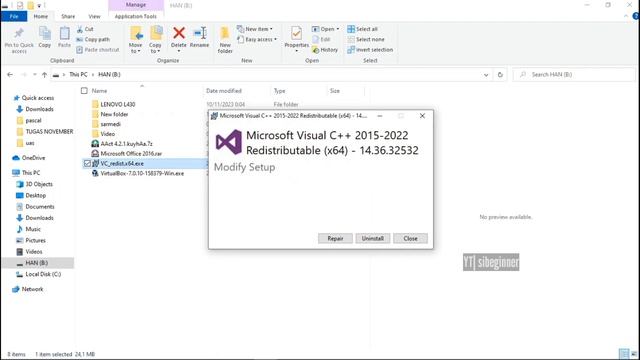Screen dimensions: 640x360
Task: Expand the address bar history dropdown
Action: click(x=486, y=75)
